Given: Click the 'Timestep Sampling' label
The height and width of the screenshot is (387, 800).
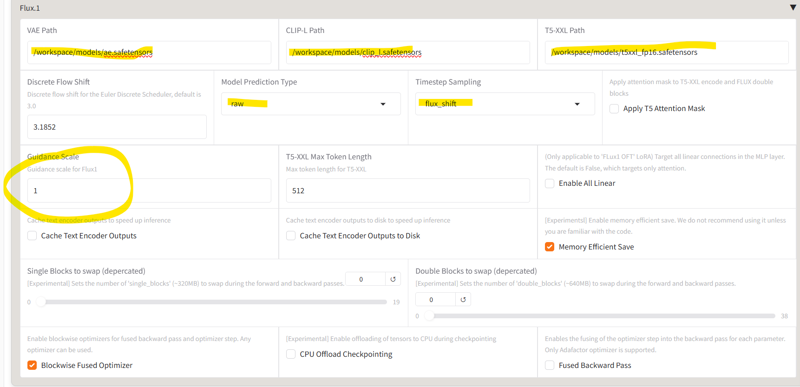Looking at the screenshot, I should (448, 82).
